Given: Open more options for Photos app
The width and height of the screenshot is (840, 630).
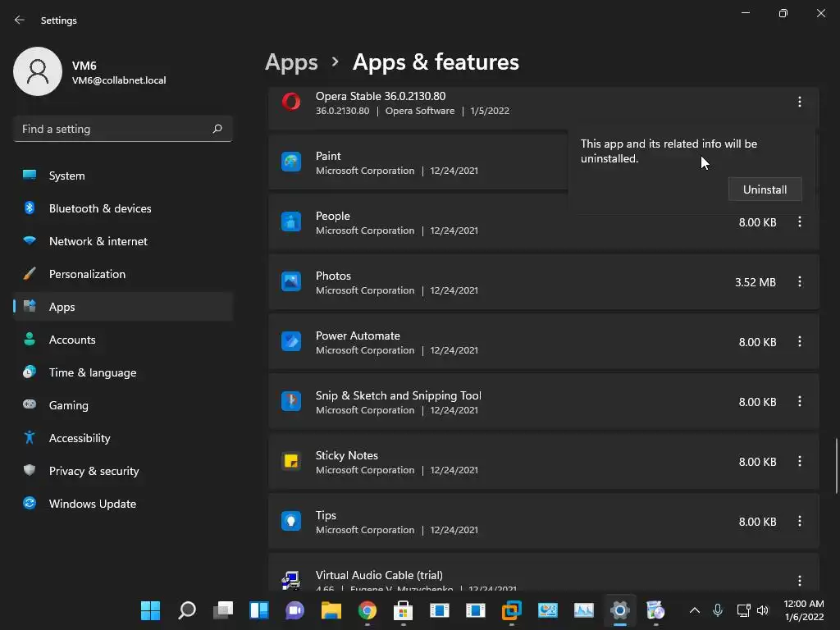Looking at the screenshot, I should tap(799, 282).
